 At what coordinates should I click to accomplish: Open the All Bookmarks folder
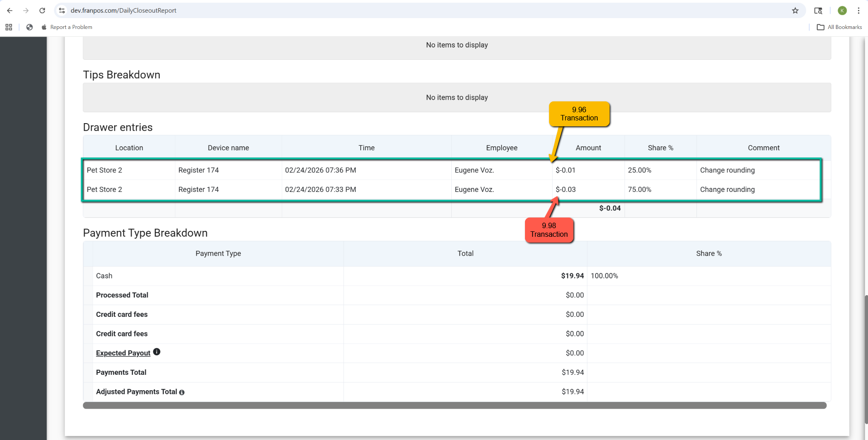pos(839,27)
